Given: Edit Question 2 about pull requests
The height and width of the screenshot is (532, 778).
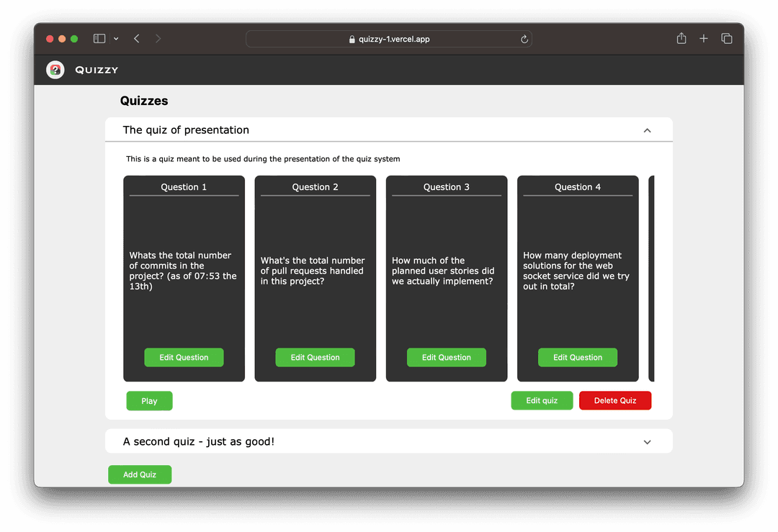Looking at the screenshot, I should [315, 358].
